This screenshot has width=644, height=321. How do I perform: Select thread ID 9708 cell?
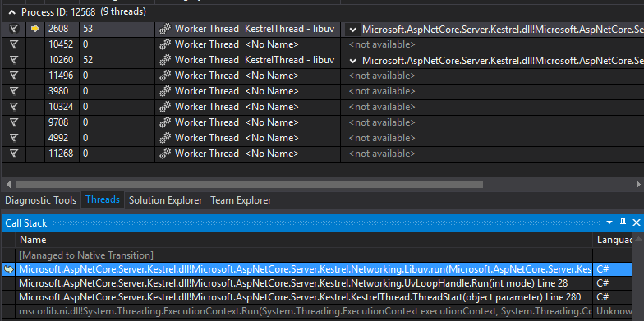pyautogui.click(x=62, y=122)
